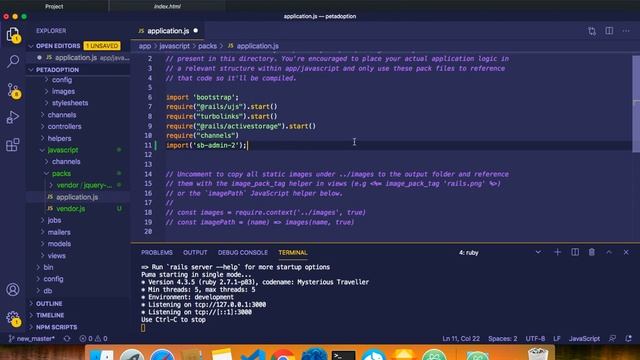Collapse the packs folder
Image resolution: width=640 pixels, height=360 pixels.
[61, 173]
